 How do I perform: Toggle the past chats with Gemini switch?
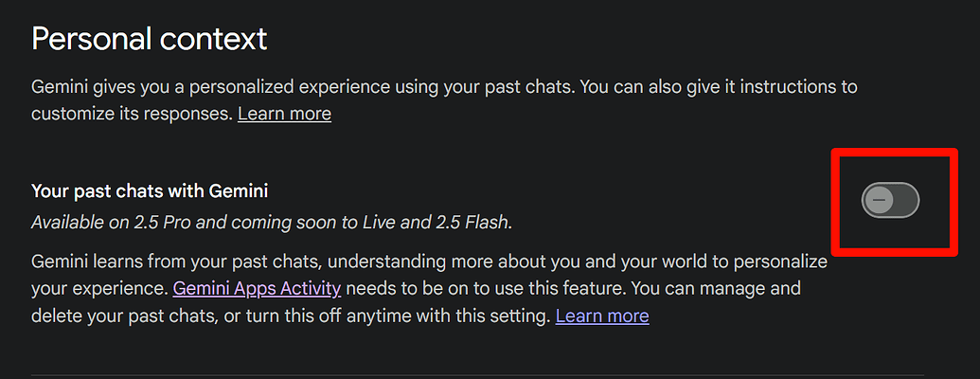[891, 200]
